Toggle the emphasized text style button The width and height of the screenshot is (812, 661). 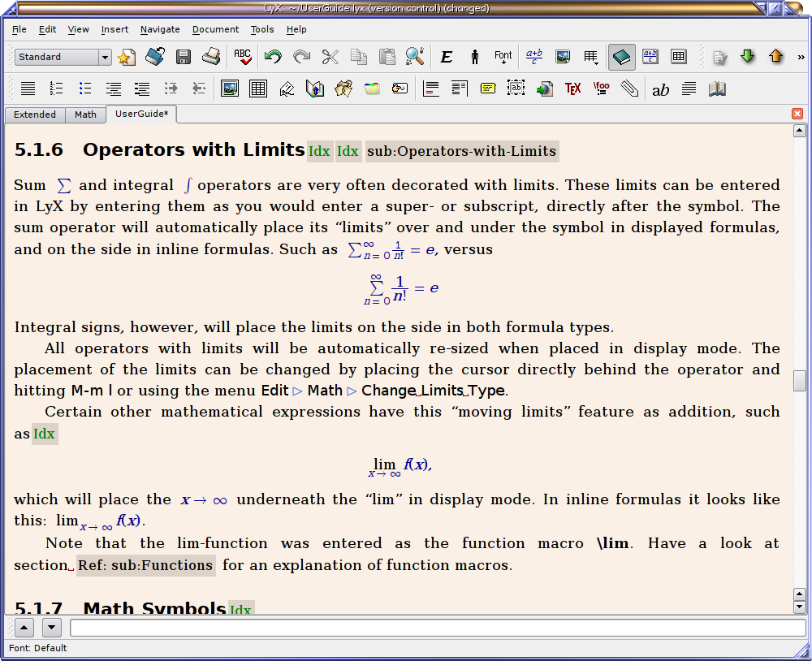pyautogui.click(x=446, y=57)
